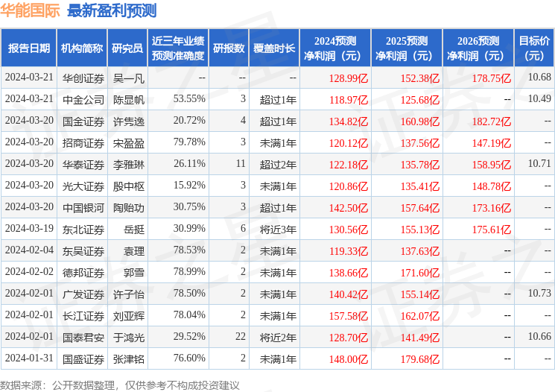Click researcher name 郭雪
Screen dimensions: 555x392
(134, 273)
